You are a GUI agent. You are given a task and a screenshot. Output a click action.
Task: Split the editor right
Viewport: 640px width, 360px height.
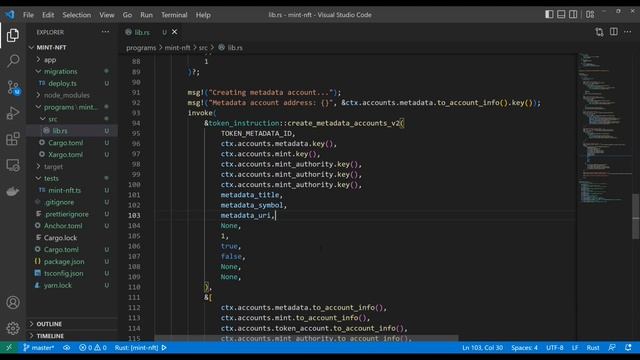(613, 32)
